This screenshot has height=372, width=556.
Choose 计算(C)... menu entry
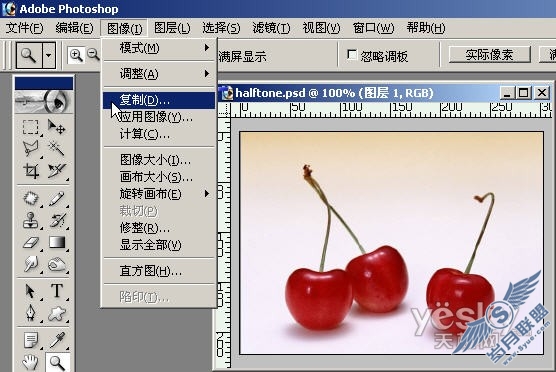pyautogui.click(x=159, y=134)
